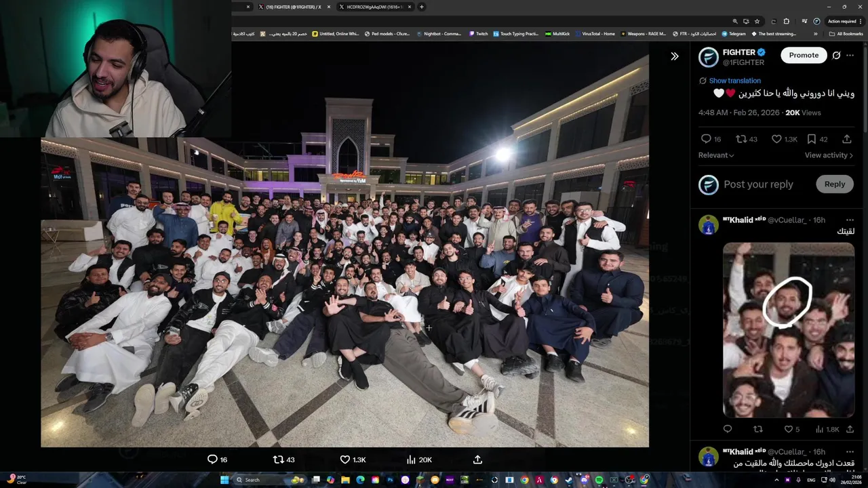Share post via upload icon in side panel
868x488 pixels.
pos(847,139)
